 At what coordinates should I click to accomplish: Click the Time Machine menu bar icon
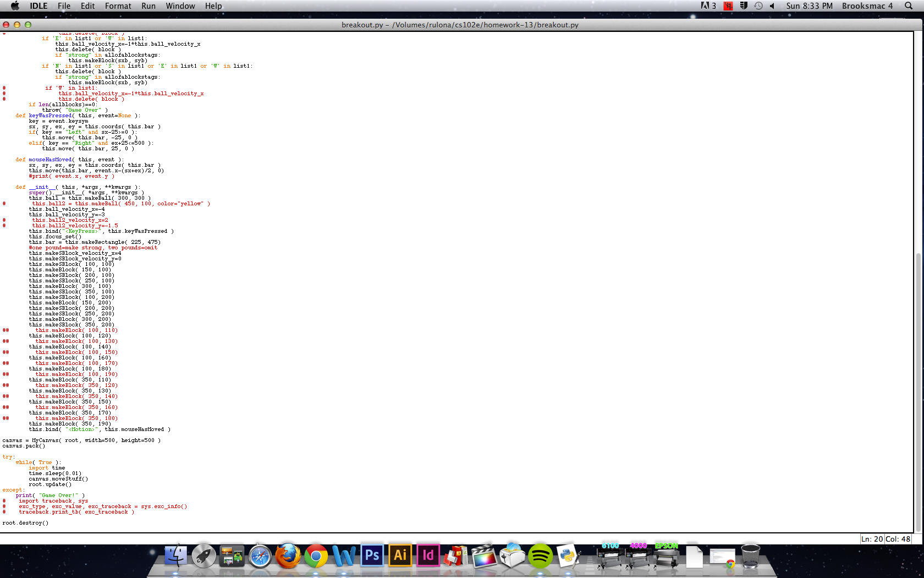[758, 6]
